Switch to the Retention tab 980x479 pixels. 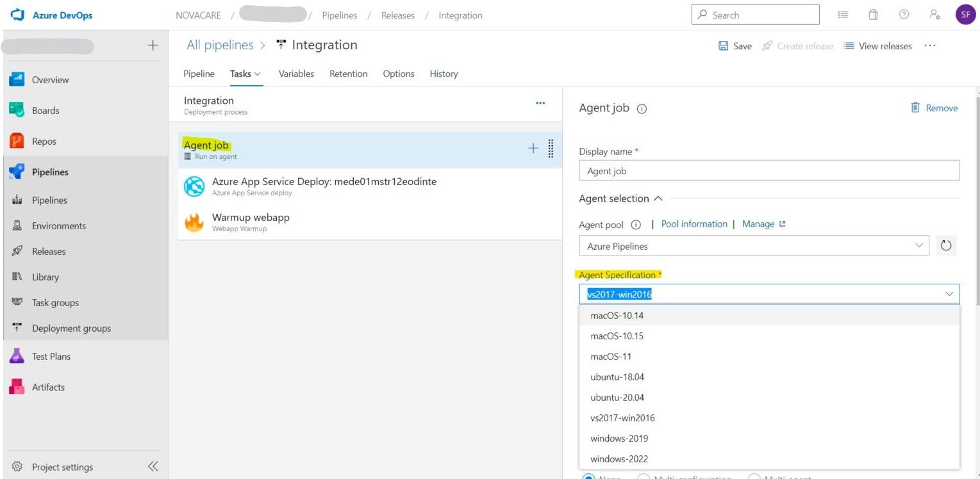(x=349, y=74)
